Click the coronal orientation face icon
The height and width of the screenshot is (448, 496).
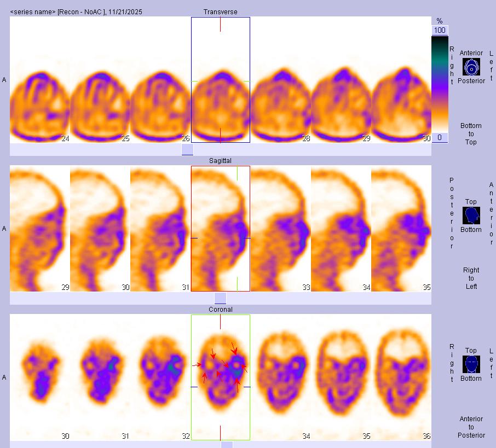(471, 363)
